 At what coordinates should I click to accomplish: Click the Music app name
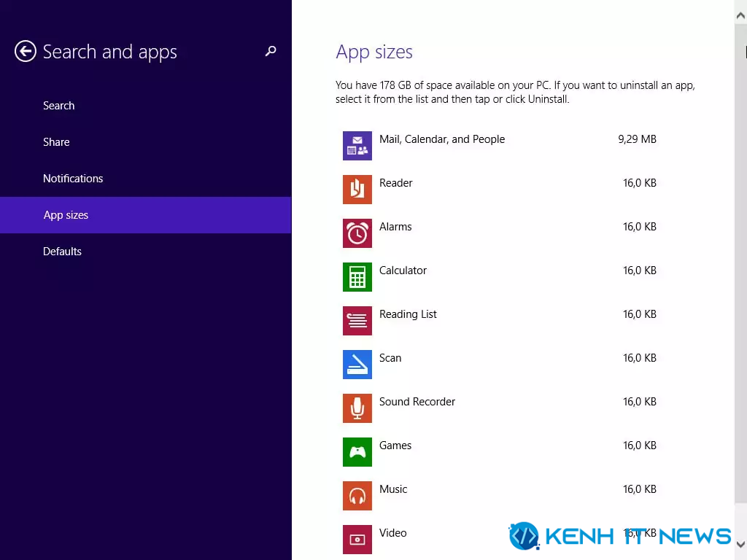tap(393, 489)
